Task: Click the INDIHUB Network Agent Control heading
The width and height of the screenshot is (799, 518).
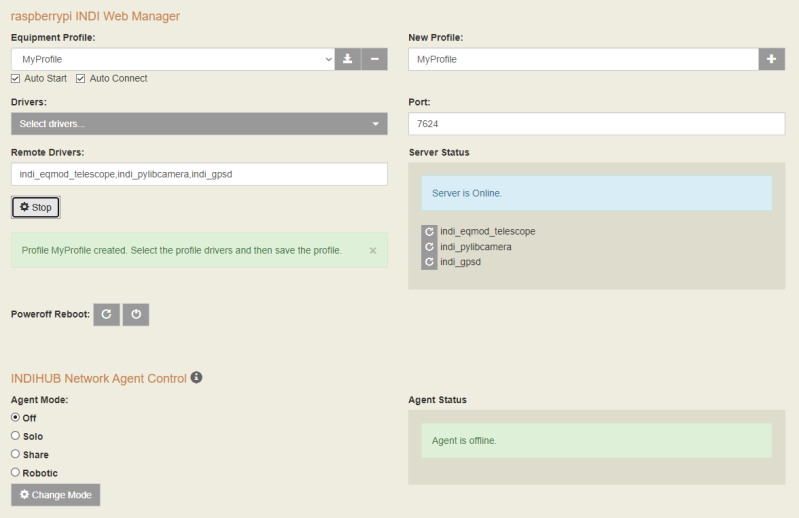Action: pos(99,378)
